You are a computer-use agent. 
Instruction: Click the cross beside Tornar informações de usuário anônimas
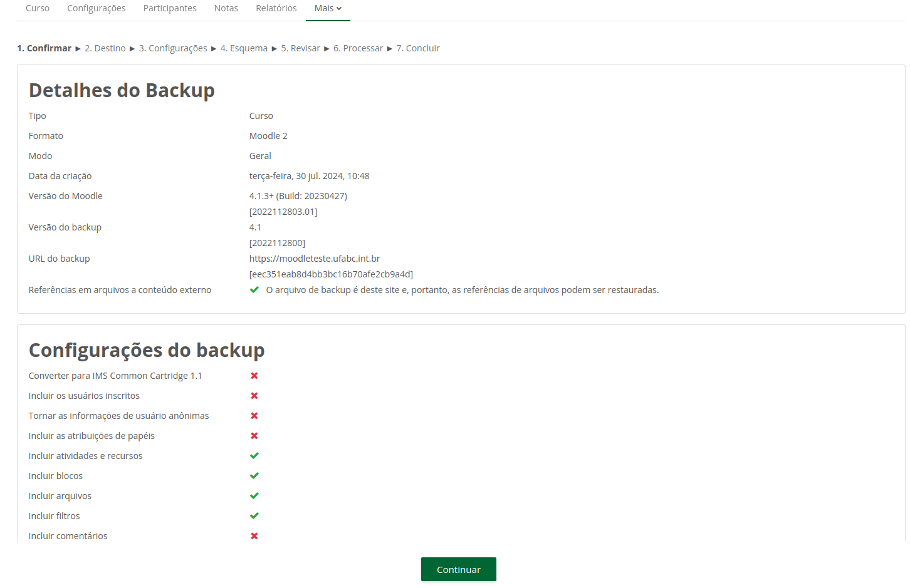tap(254, 415)
